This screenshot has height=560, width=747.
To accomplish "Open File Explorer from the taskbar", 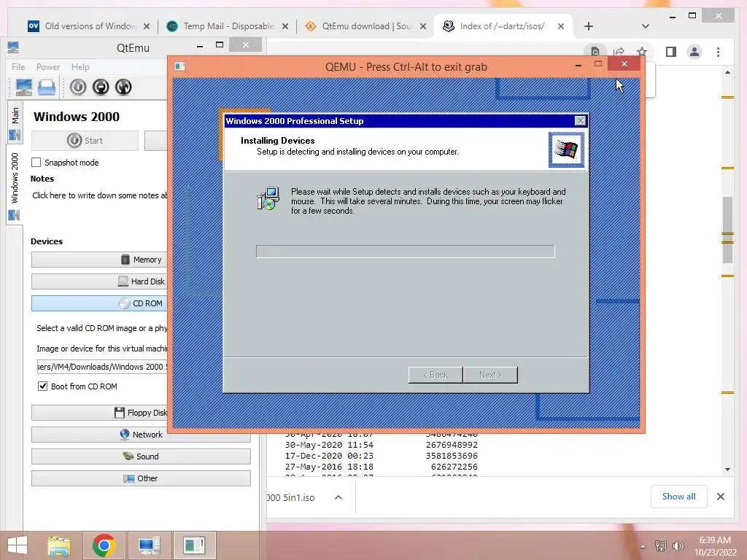I will (x=59, y=545).
